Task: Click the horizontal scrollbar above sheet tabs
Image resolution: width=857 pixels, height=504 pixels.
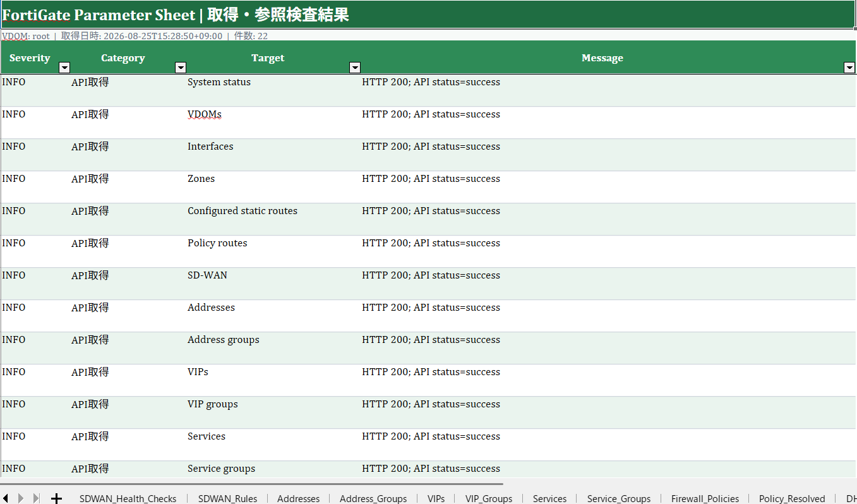Action: (253, 484)
